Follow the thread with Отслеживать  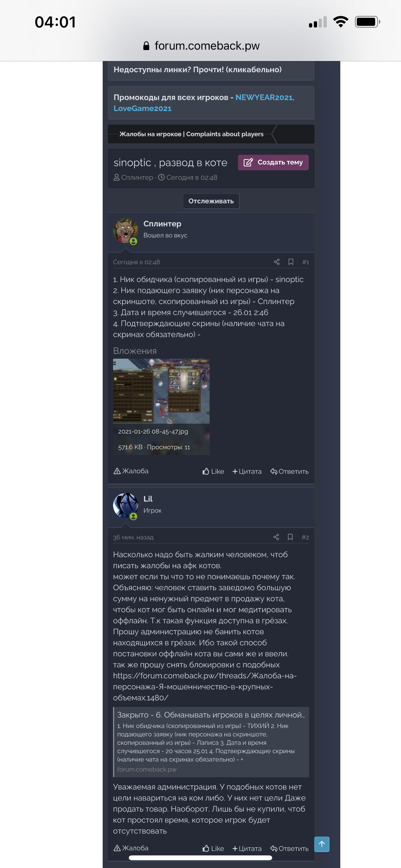click(x=211, y=201)
